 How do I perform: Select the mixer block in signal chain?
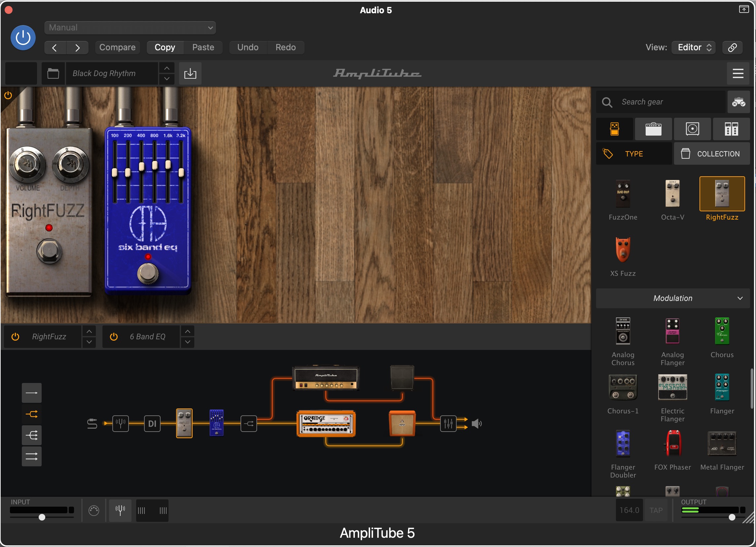[x=448, y=424]
